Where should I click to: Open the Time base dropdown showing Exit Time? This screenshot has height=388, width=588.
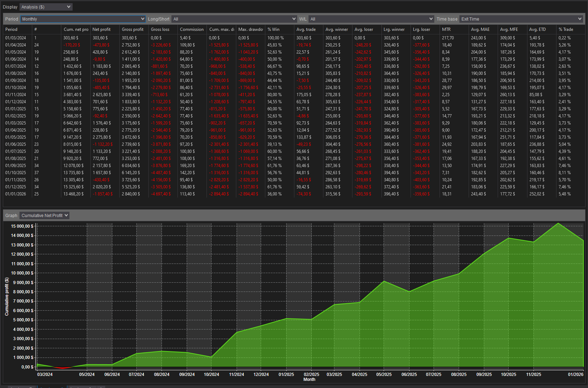(521, 19)
